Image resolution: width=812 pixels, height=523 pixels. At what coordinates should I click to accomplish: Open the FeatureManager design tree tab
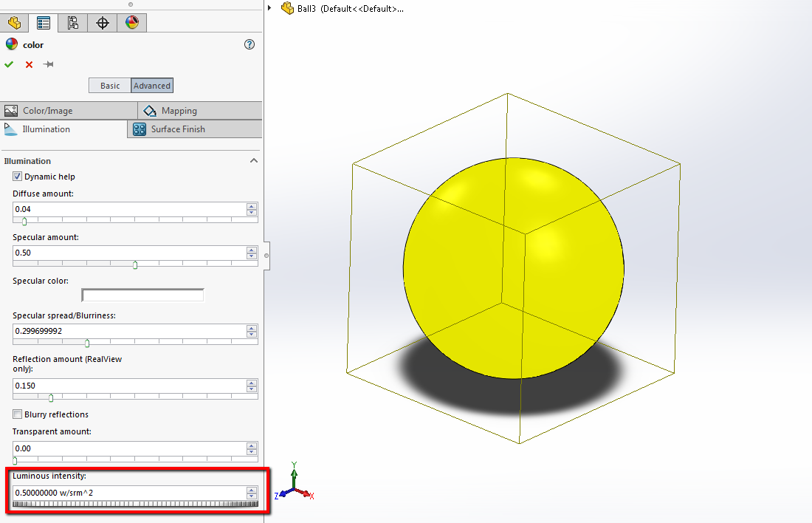[x=15, y=23]
